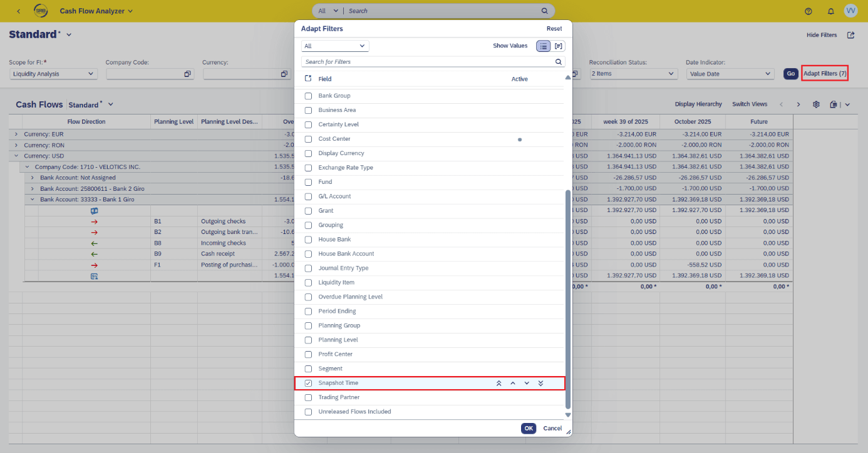The image size is (868, 453).
Task: Move Snapshot Time to top with double-up arrow
Action: pyautogui.click(x=499, y=384)
